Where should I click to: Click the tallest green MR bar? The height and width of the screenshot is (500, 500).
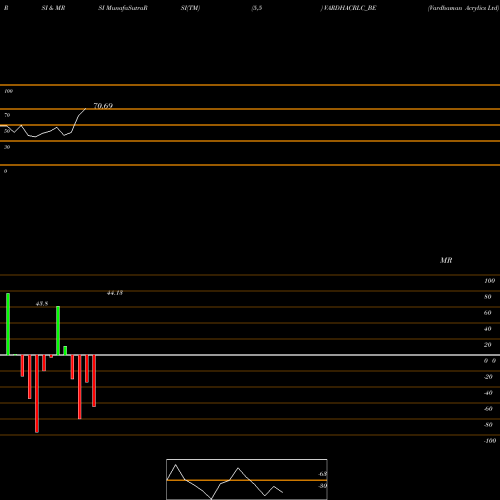(8, 324)
